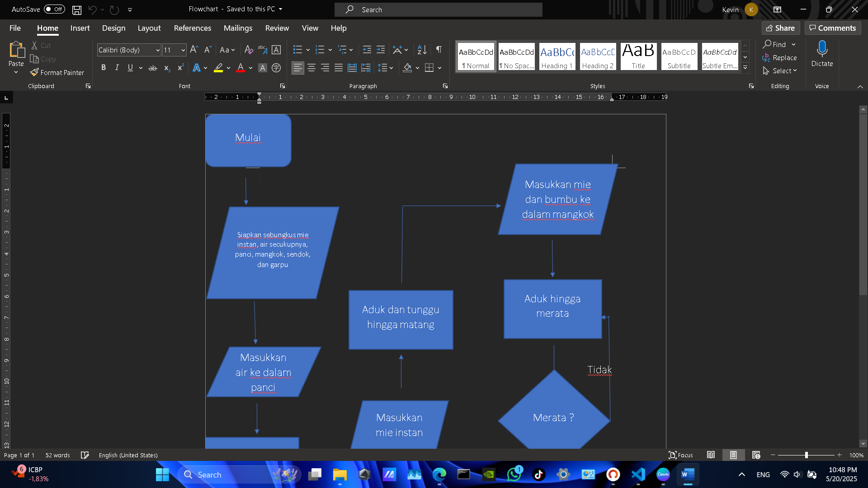868x488 pixels.
Task: Click Clear All Formatting icon
Action: click(249, 50)
